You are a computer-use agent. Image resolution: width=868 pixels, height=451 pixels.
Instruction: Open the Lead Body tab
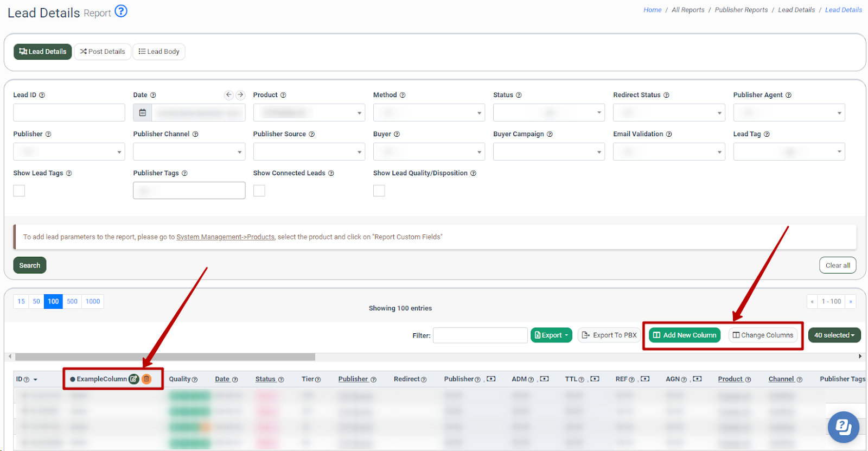159,52
